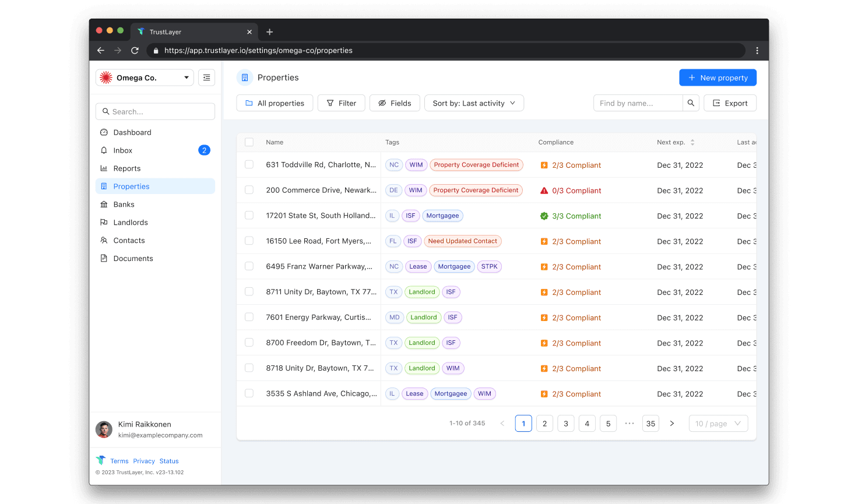Screen dimensions: 858x504
Task: Click the red warning icon on 200 Commerce Drive
Action: click(x=544, y=191)
